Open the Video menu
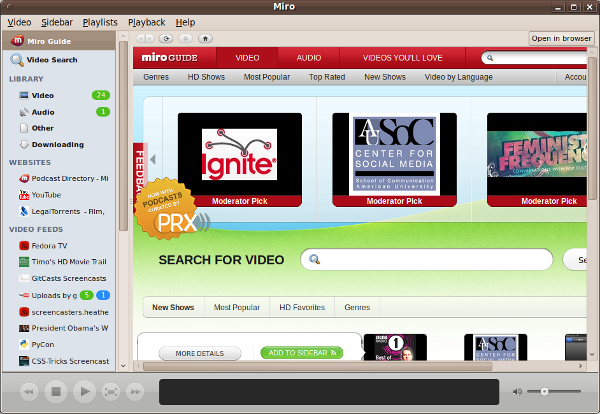600x414 pixels. point(19,23)
